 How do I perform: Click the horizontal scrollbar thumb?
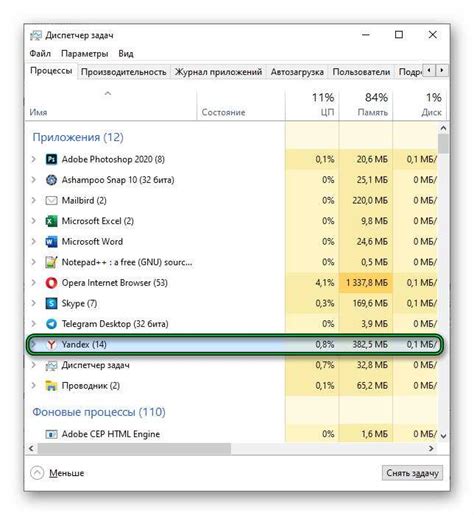(134, 449)
